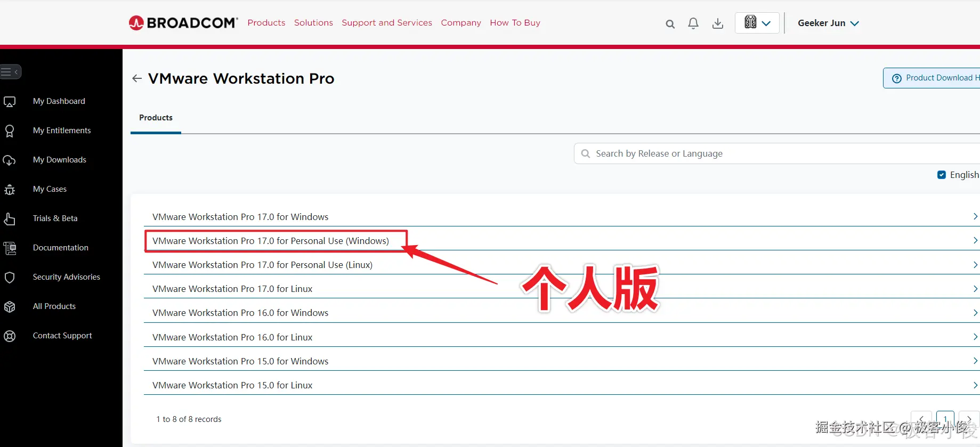Select VMware Workstation Pro 17.0 for Linux row
The height and width of the screenshot is (447, 980).
coord(562,289)
